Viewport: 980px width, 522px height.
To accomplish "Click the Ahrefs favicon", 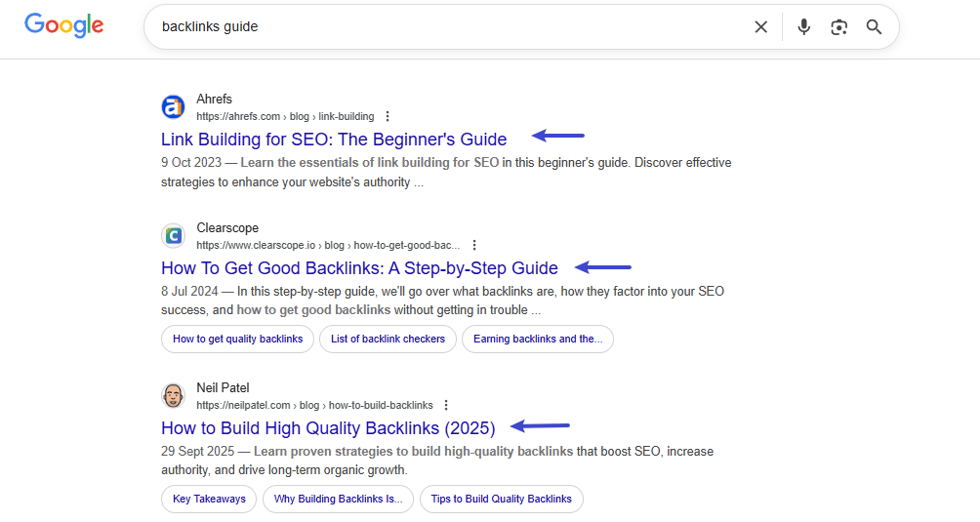I will (x=173, y=106).
